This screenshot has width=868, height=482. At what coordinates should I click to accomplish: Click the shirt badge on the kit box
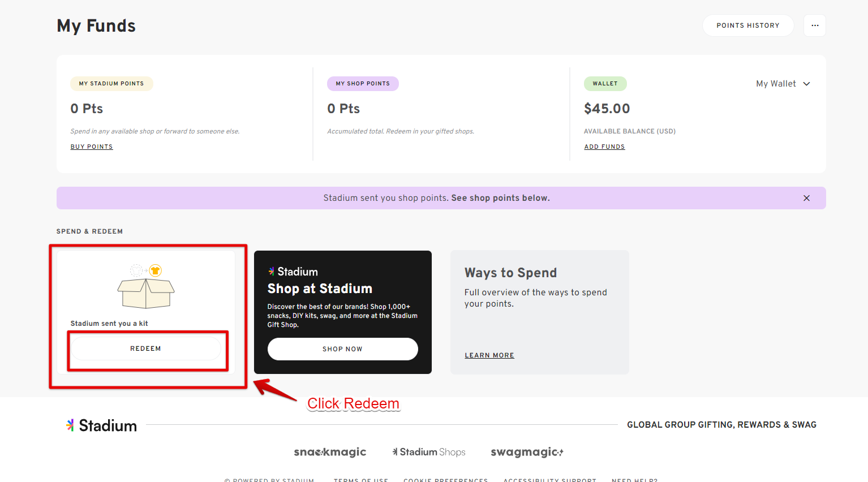154,270
